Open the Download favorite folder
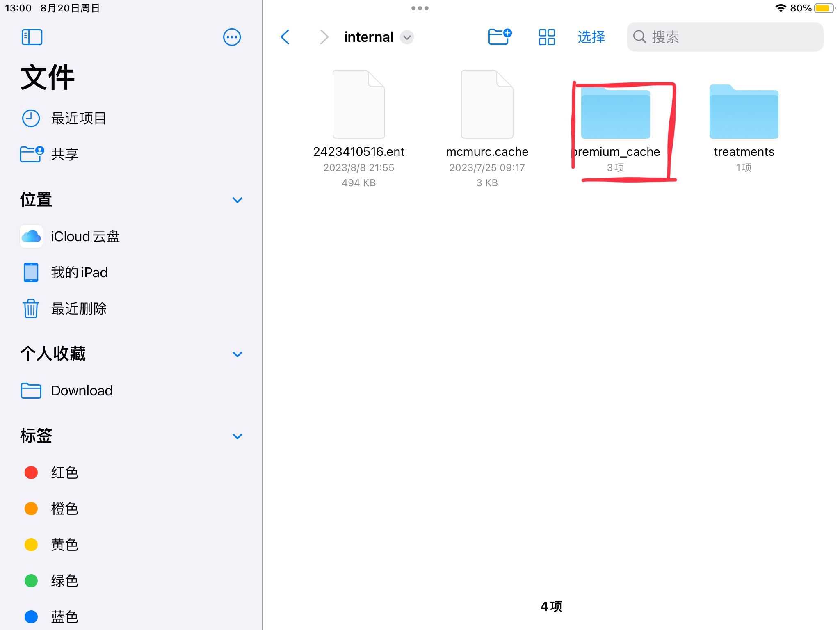The height and width of the screenshot is (630, 840). (x=131, y=390)
